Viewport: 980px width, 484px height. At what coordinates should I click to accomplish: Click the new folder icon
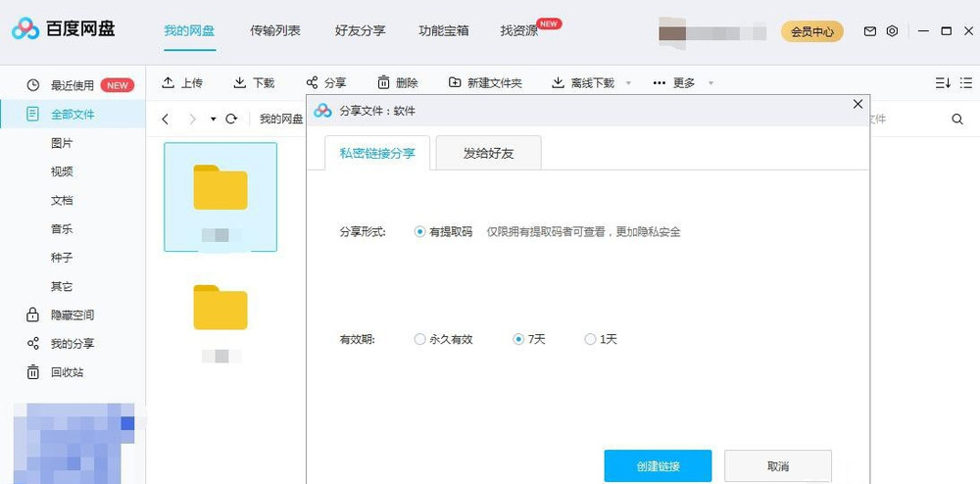point(455,82)
